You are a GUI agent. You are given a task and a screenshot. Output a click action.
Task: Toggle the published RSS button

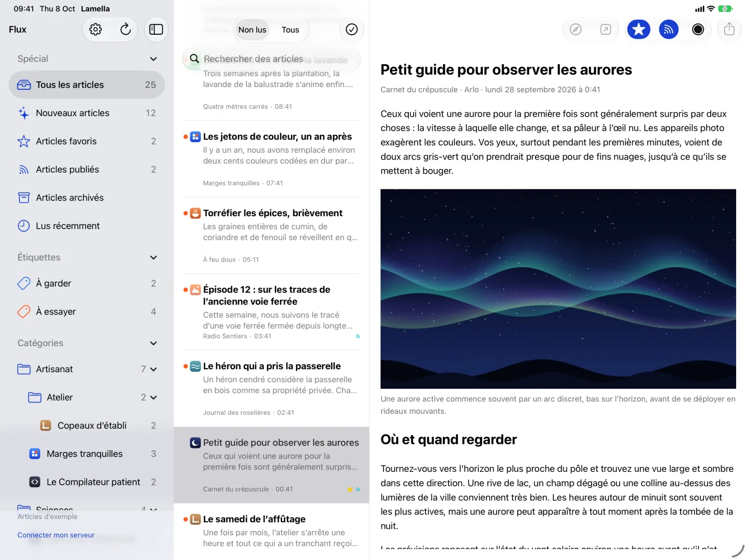point(669,30)
